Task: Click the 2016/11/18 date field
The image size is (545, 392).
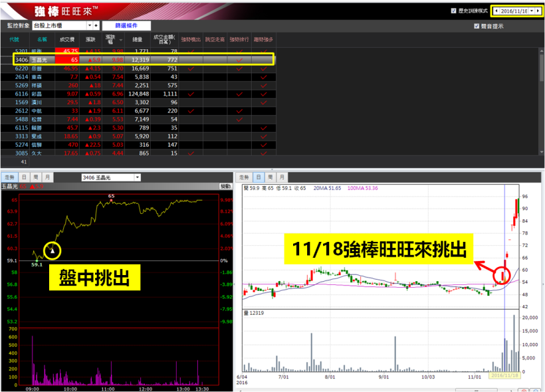Action: [514, 11]
